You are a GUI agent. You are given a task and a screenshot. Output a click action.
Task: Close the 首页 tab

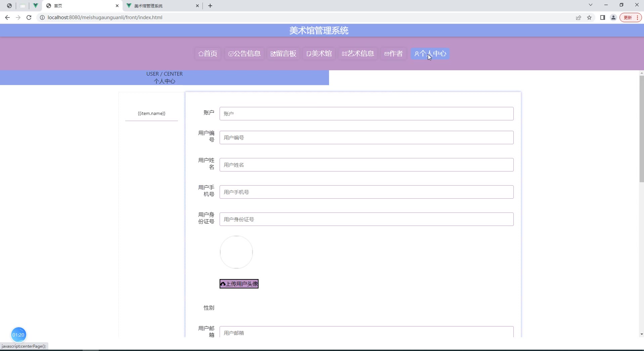coord(117,6)
